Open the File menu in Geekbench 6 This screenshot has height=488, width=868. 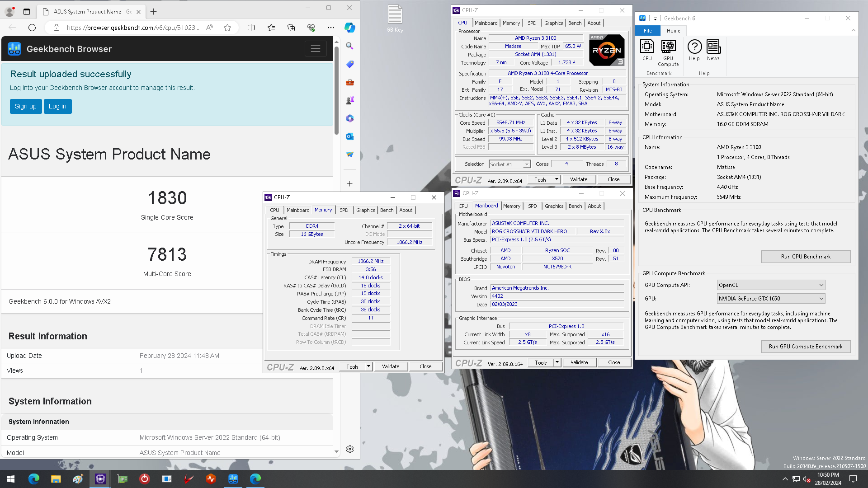pos(648,31)
